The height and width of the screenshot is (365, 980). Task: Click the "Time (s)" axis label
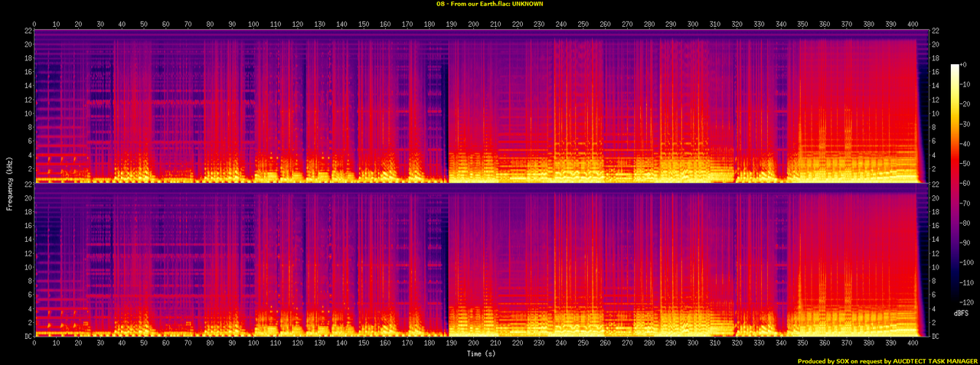tap(482, 354)
